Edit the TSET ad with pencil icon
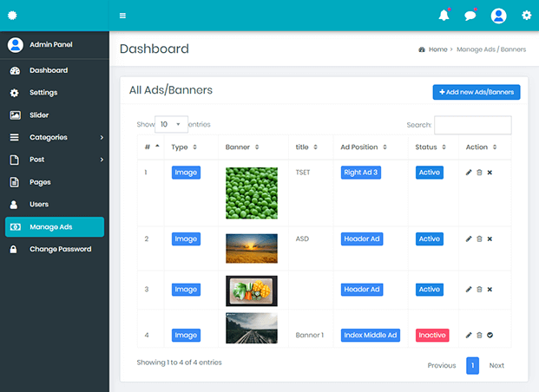Screen dimensions: 539x392 pos(469,173)
